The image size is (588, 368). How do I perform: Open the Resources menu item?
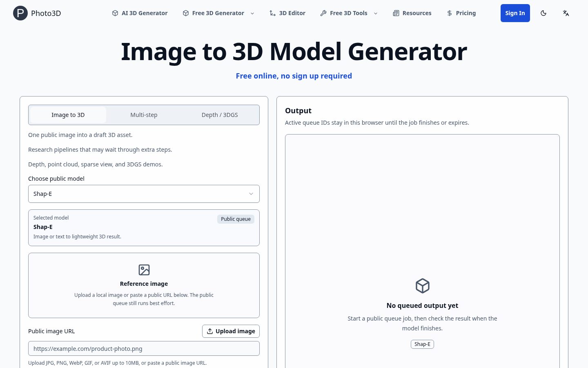pyautogui.click(x=412, y=13)
